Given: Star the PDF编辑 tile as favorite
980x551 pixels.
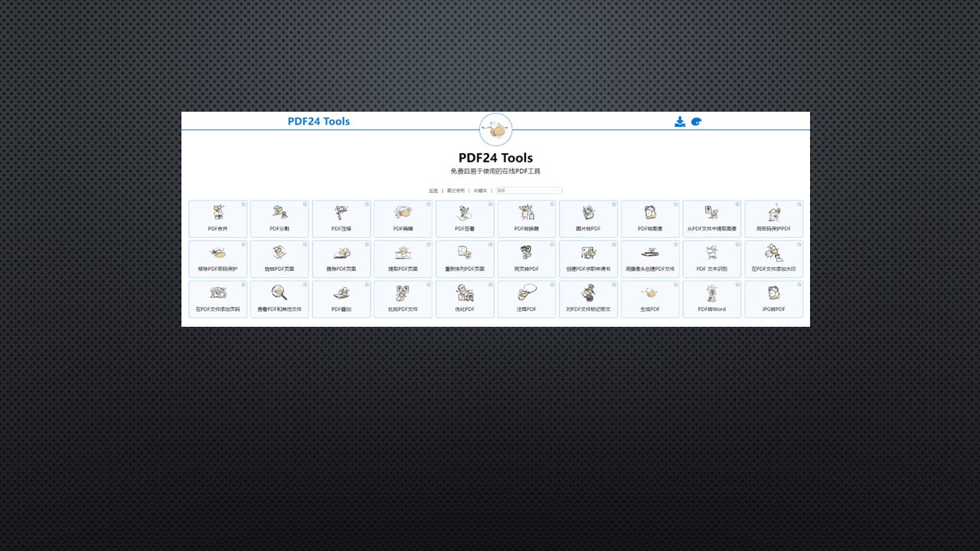Looking at the screenshot, I should (x=429, y=204).
